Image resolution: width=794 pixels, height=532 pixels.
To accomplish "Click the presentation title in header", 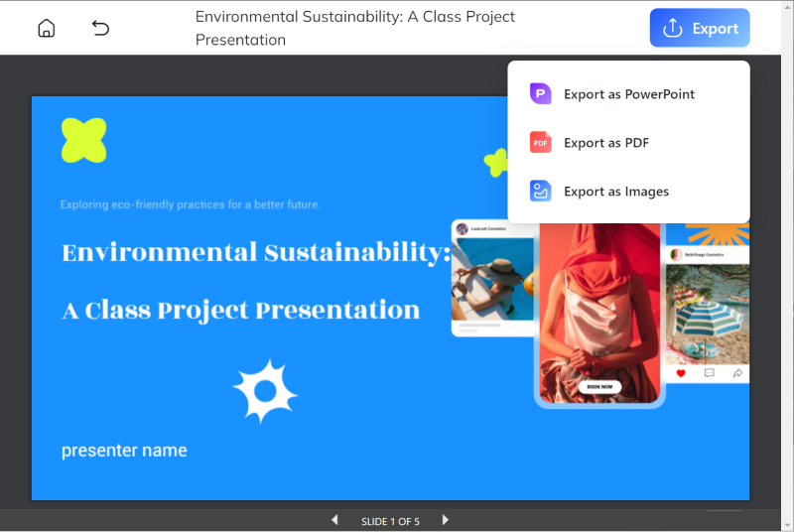I will tap(355, 28).
